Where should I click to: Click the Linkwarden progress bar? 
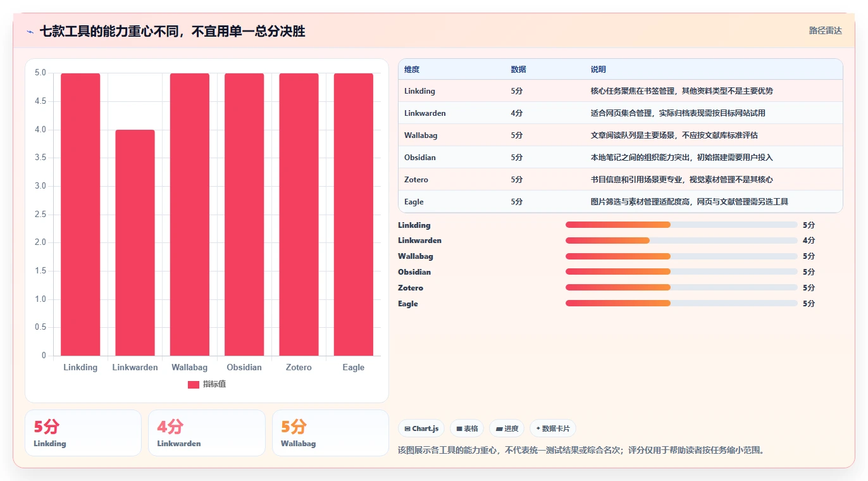point(681,240)
